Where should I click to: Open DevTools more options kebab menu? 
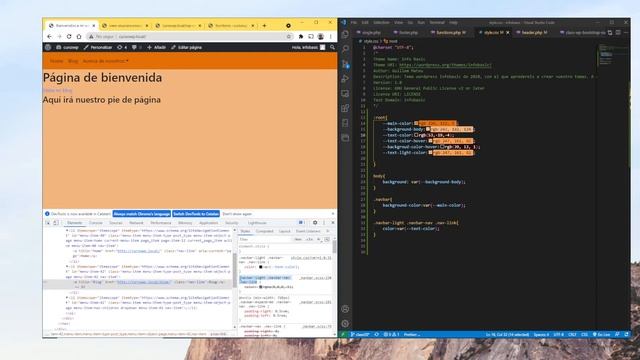324,223
